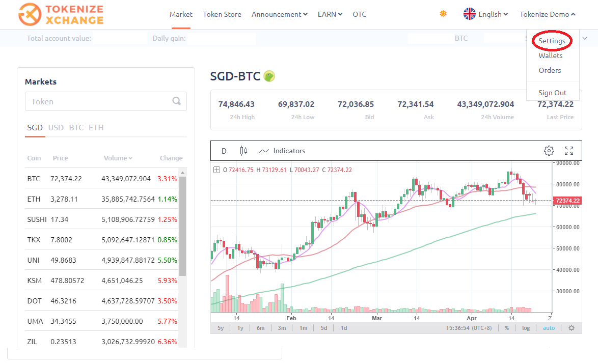Select the UNI row in markets
The image size is (598, 364).
pyautogui.click(x=102, y=260)
